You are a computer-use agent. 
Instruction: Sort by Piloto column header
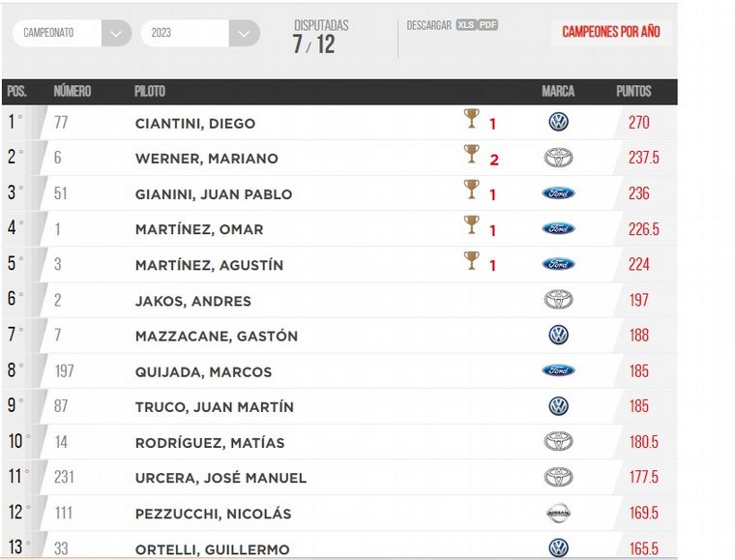150,92
